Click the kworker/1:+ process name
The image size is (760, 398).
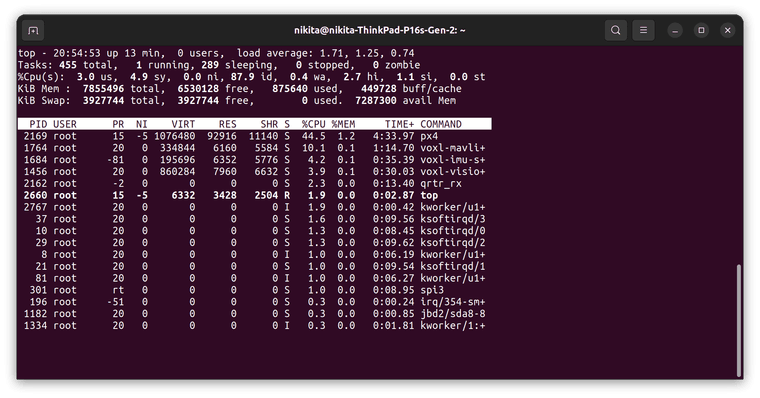click(x=453, y=326)
